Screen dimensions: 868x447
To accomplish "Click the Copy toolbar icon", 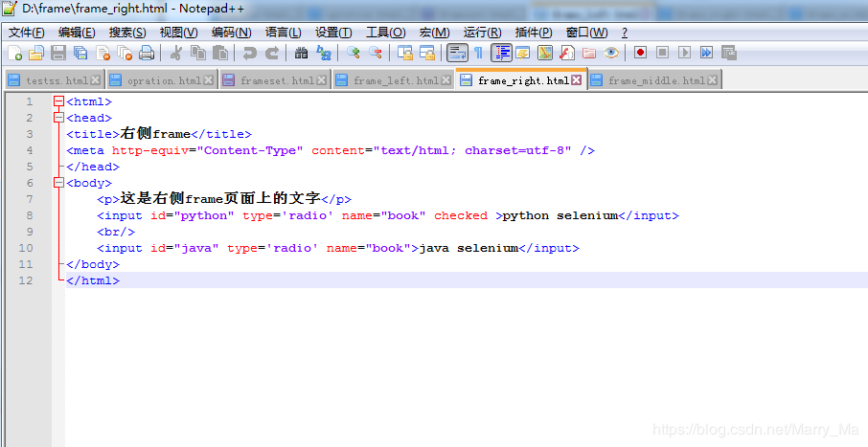I will click(198, 53).
